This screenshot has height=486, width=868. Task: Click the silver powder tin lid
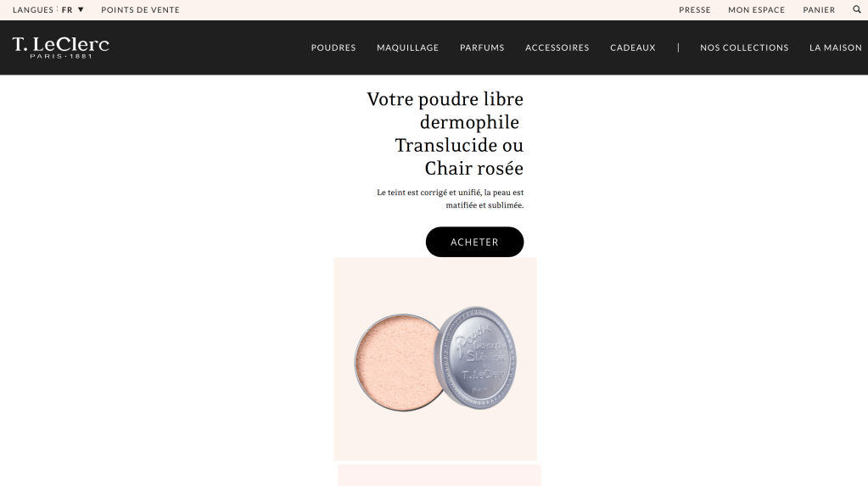coord(475,358)
